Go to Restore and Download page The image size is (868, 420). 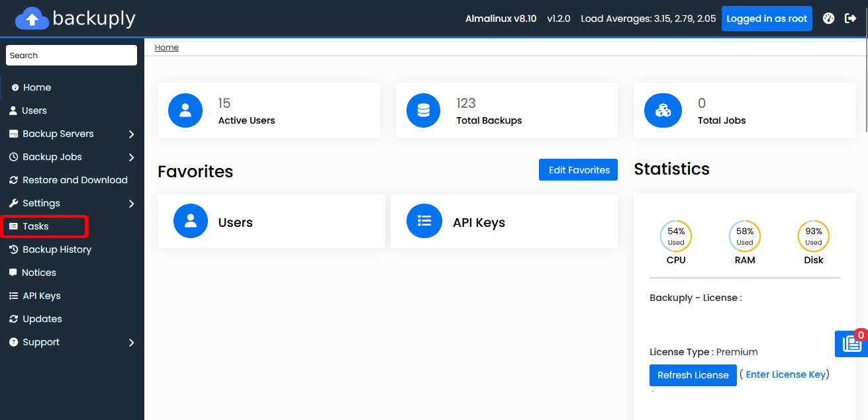pyautogui.click(x=75, y=180)
